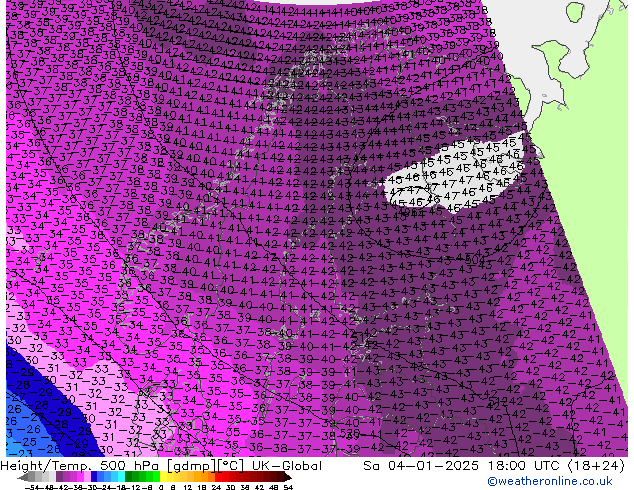Pick the dark green legend swatch

pos(129,477)
